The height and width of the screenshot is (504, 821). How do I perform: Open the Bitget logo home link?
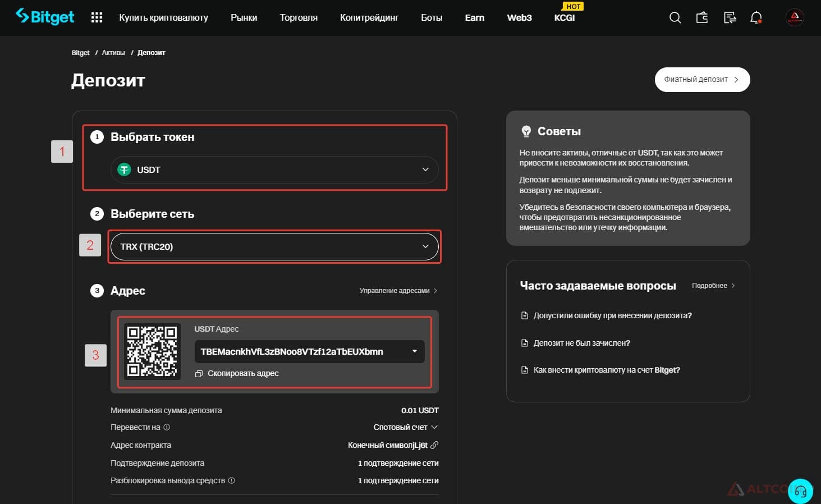click(x=45, y=17)
